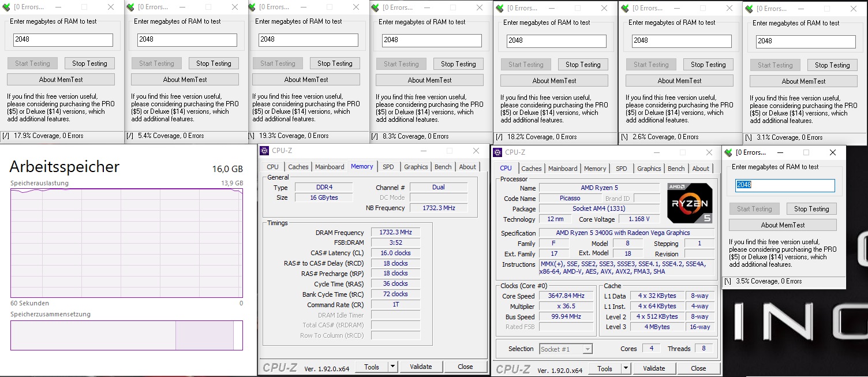Screen dimensions: 868x377
Task: Stop Testing in MemTest at 8.3% coverage
Action: click(458, 64)
